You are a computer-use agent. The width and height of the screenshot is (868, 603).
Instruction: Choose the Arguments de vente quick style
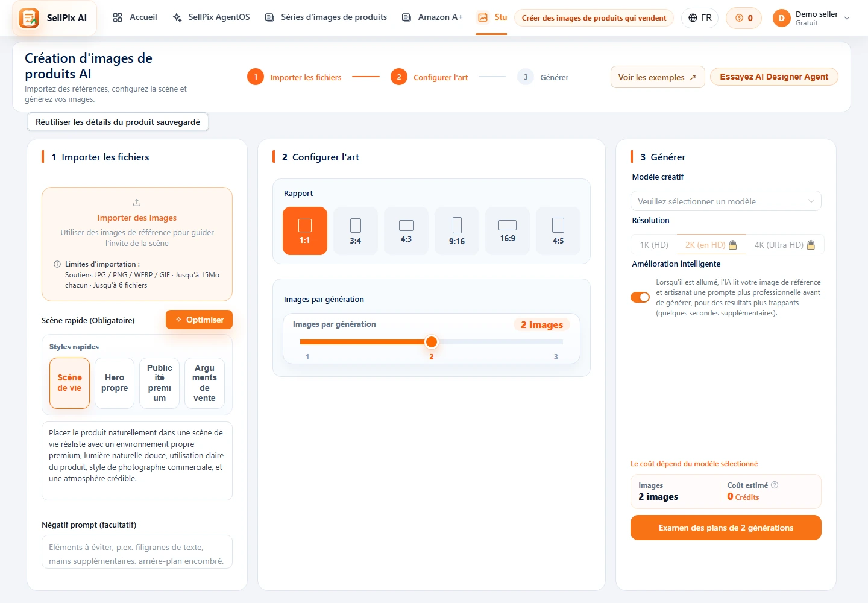(x=204, y=383)
